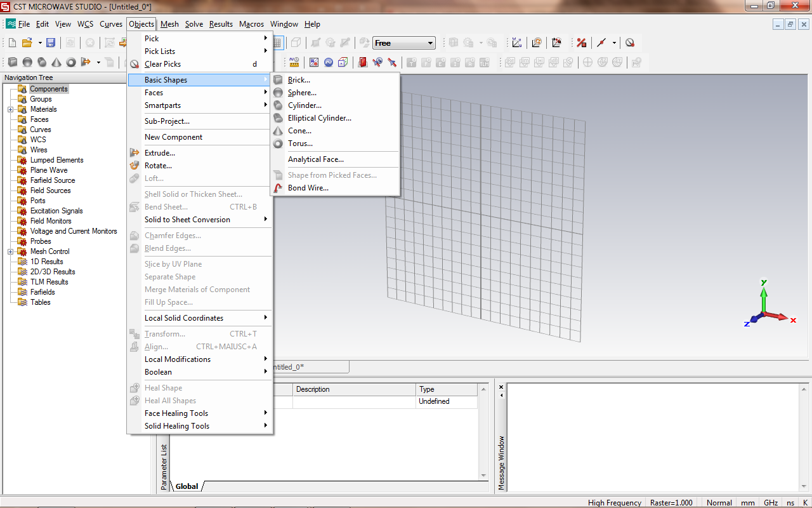The height and width of the screenshot is (508, 812).
Task: Open the Macros menu
Action: [x=251, y=24]
